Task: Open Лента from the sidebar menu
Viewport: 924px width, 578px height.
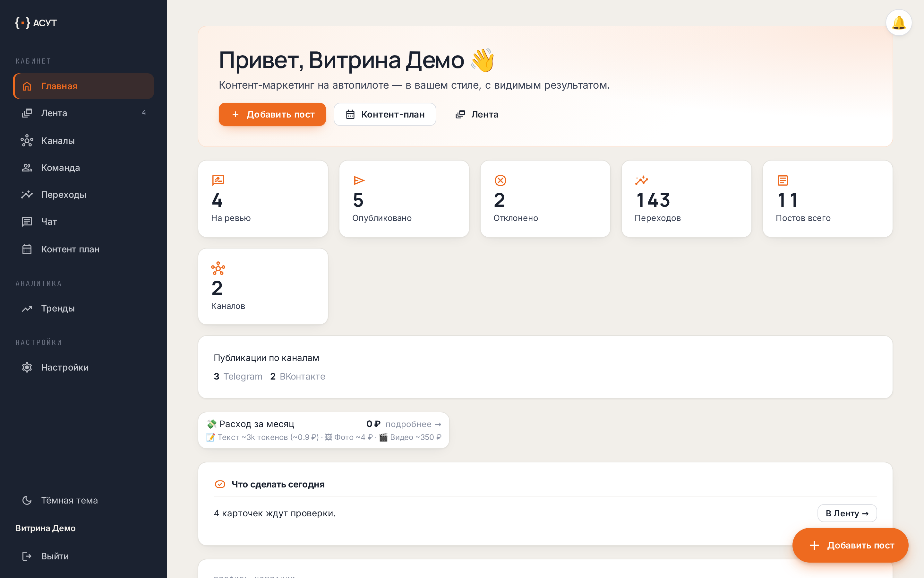Action: (84, 113)
